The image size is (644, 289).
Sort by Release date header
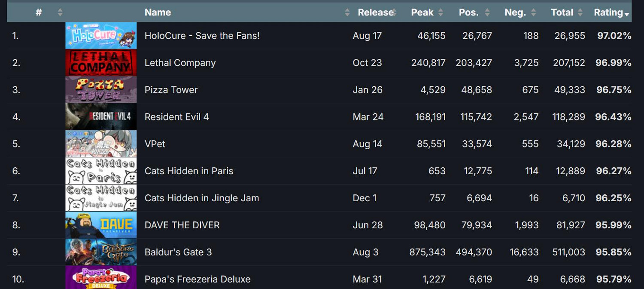(x=375, y=12)
